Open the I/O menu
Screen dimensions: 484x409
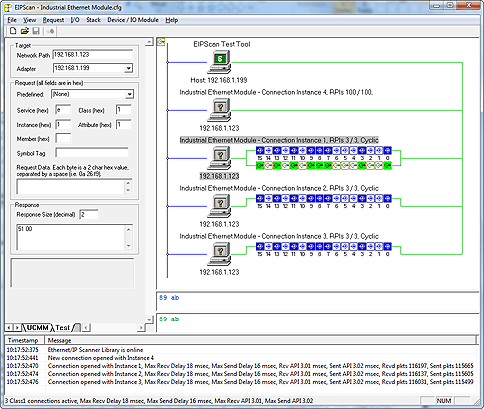[75, 20]
